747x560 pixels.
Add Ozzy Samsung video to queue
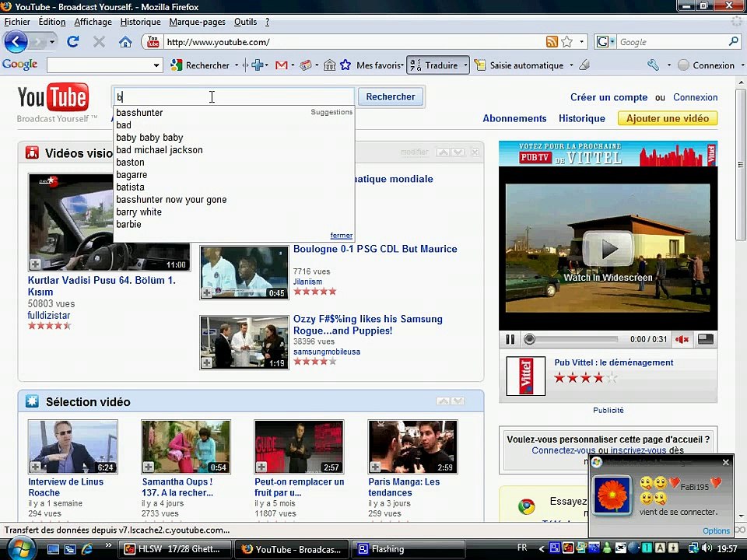click(x=207, y=362)
